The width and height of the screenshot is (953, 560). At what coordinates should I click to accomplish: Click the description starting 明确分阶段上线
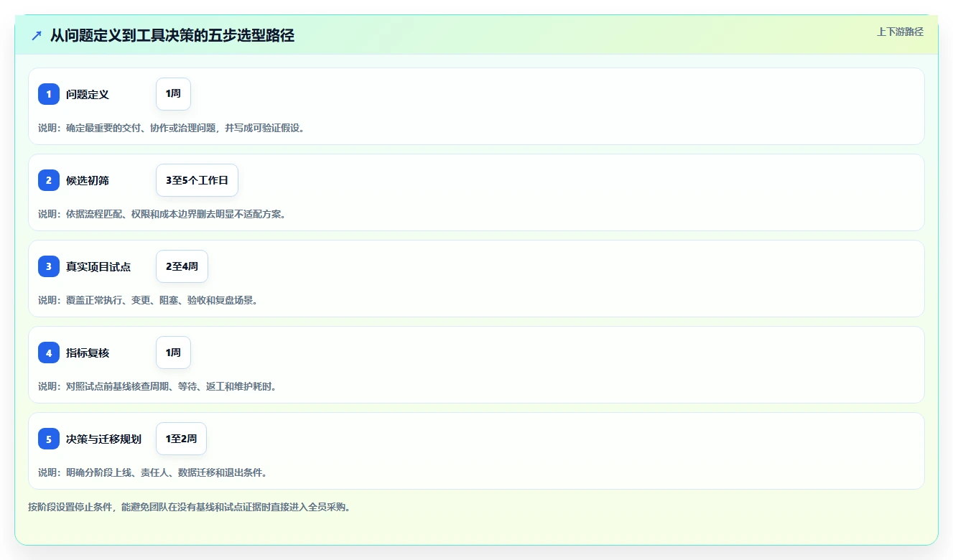[153, 472]
